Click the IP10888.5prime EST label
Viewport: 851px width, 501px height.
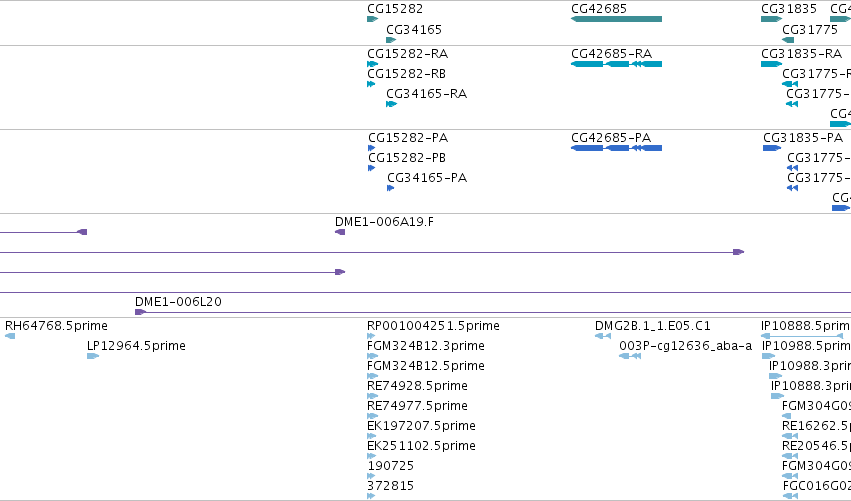pyautogui.click(x=806, y=326)
